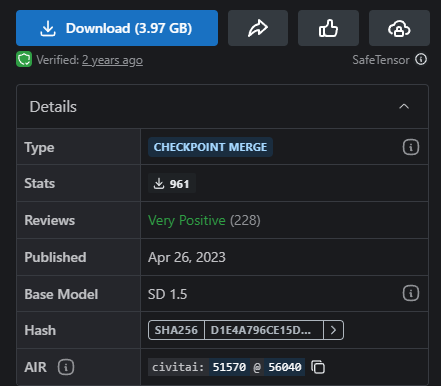Open the Very Positive reviews link
Screen dimensions: 441x386
tap(187, 220)
